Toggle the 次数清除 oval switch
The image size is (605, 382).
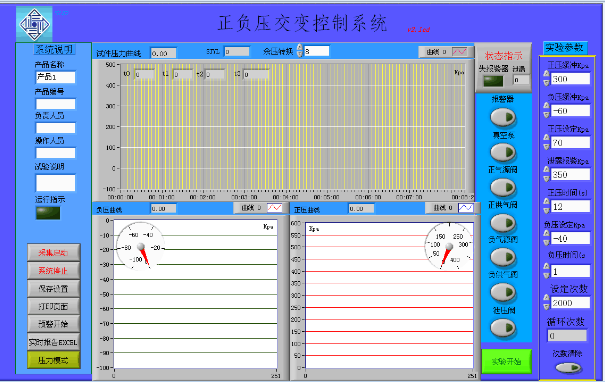point(568,368)
